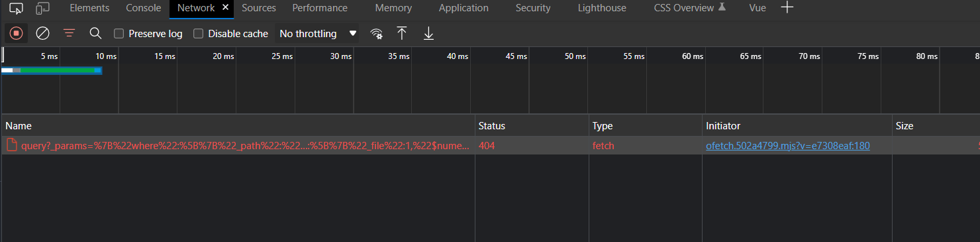Enable Preserve log checkbox
Screen dimensions: 980x242
coord(119,34)
